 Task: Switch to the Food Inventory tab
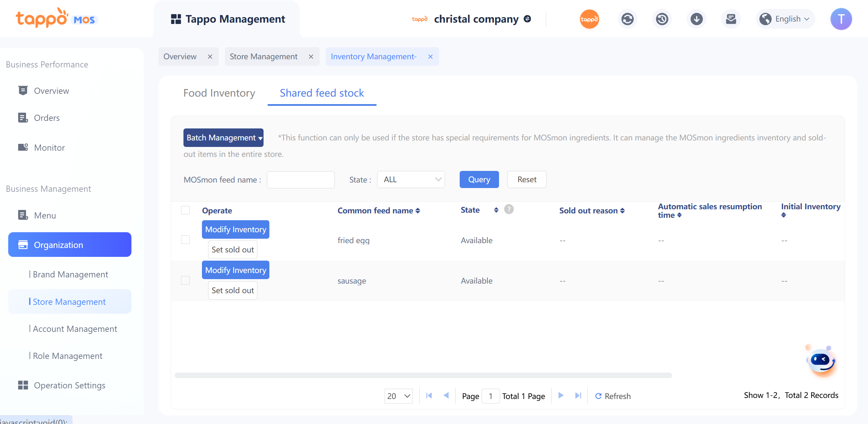point(219,93)
